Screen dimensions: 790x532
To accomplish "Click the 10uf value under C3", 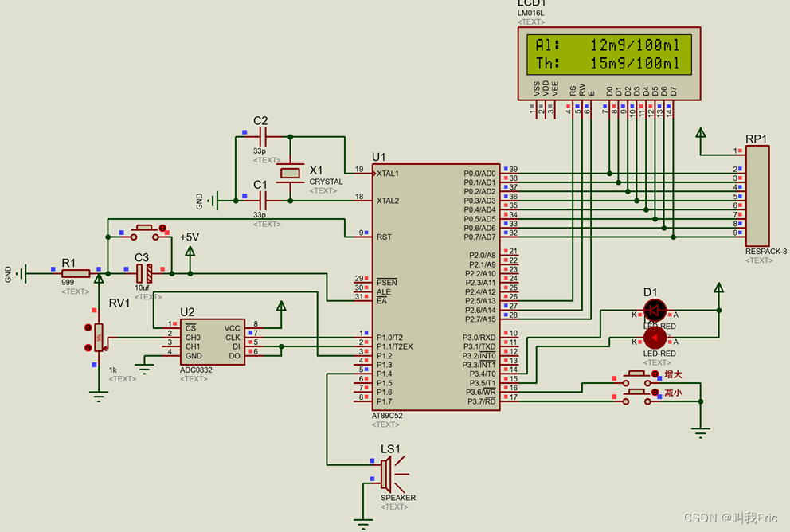I will click(142, 288).
